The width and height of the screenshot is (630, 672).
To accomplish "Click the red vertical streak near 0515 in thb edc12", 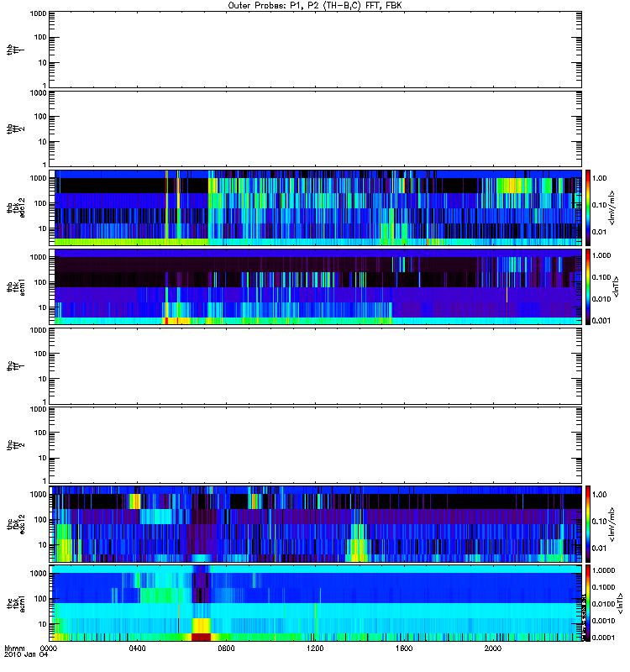I will [166, 207].
